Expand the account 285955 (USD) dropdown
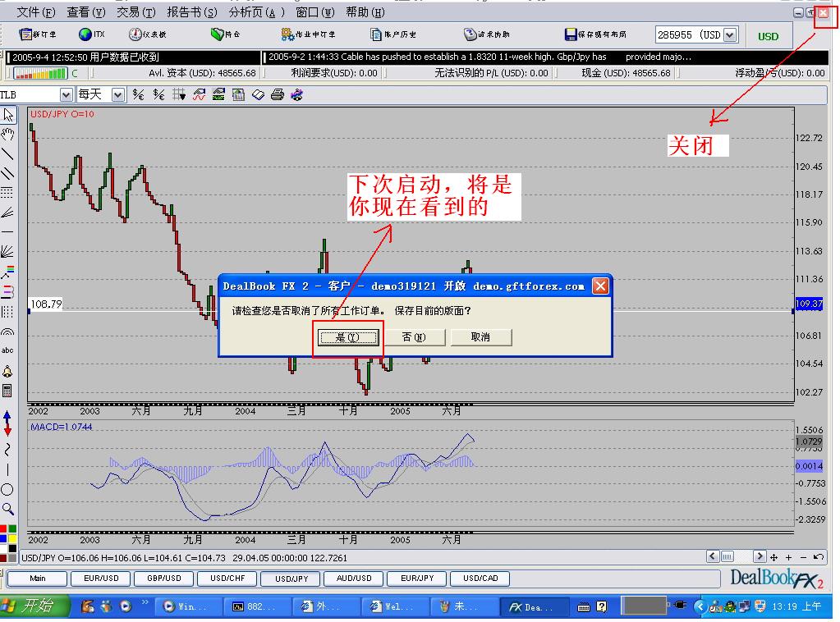 [729, 35]
